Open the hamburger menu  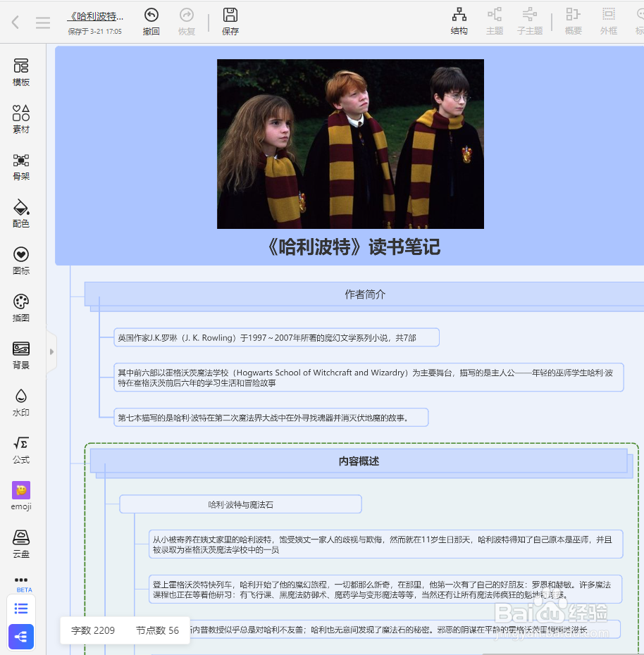click(43, 22)
